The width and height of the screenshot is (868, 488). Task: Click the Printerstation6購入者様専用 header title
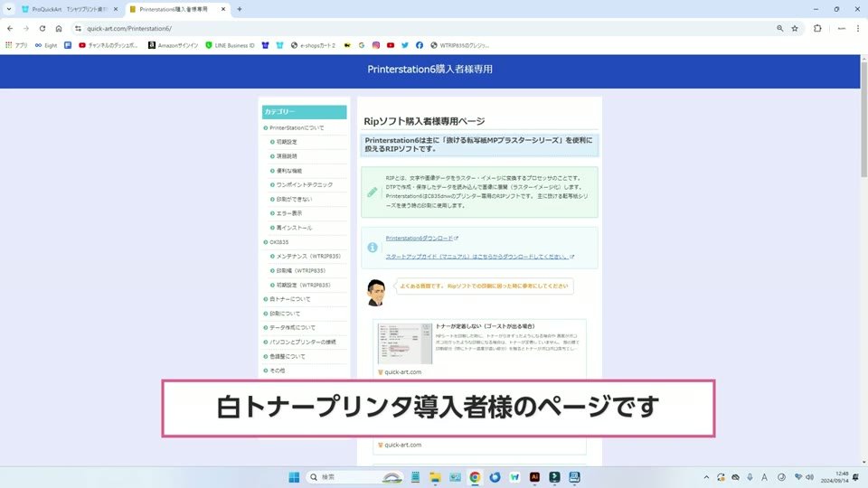point(430,70)
